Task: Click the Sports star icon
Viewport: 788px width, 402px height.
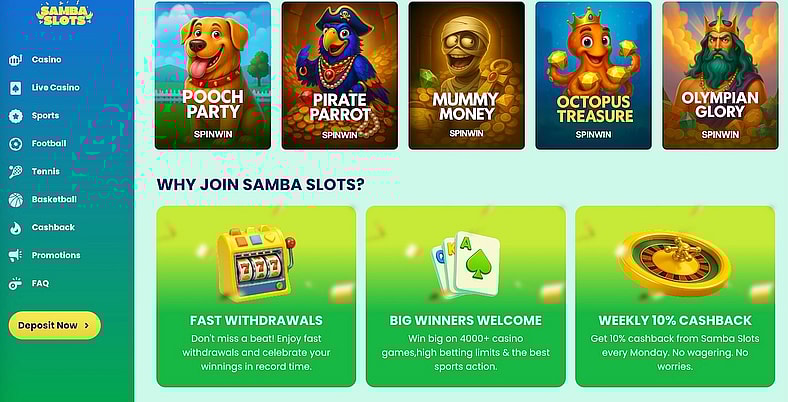Action: point(16,116)
